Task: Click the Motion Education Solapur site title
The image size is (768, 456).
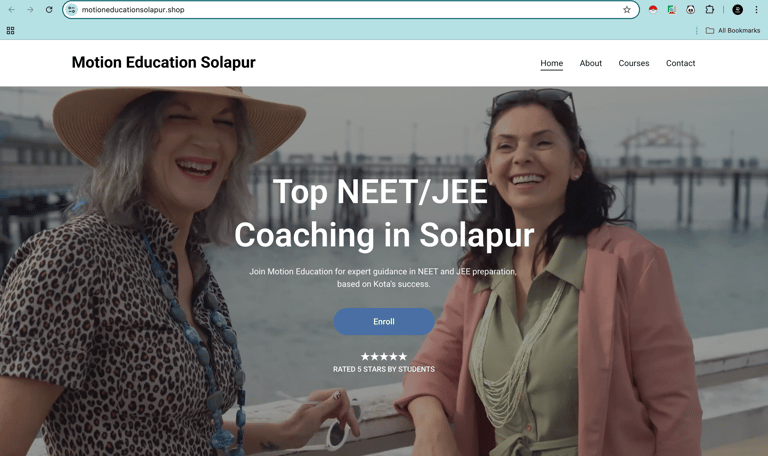Action: tap(164, 62)
